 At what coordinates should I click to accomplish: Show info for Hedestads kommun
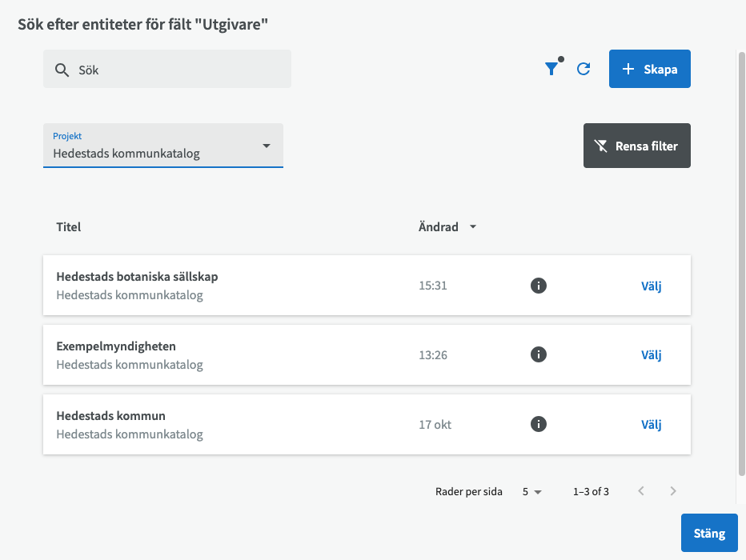(539, 424)
